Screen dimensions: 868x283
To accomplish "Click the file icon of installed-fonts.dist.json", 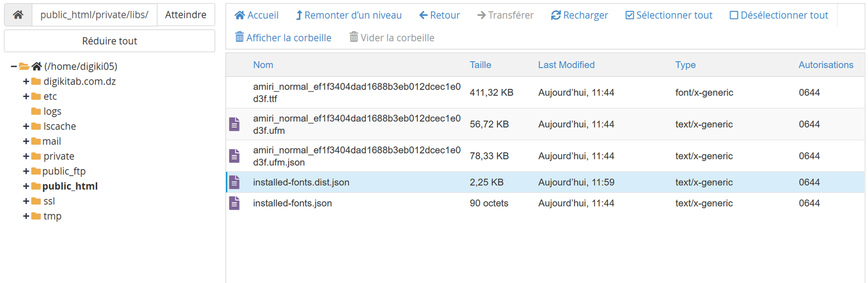I will pyautogui.click(x=234, y=183).
